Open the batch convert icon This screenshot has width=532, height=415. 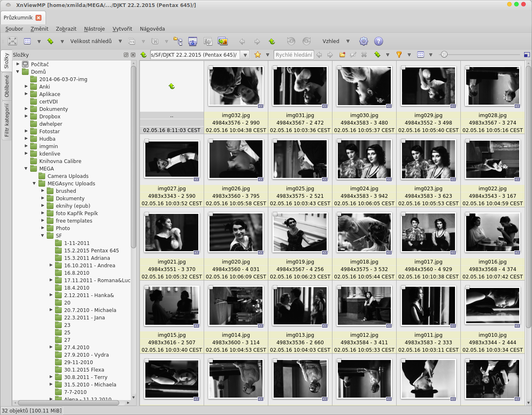[208, 41]
